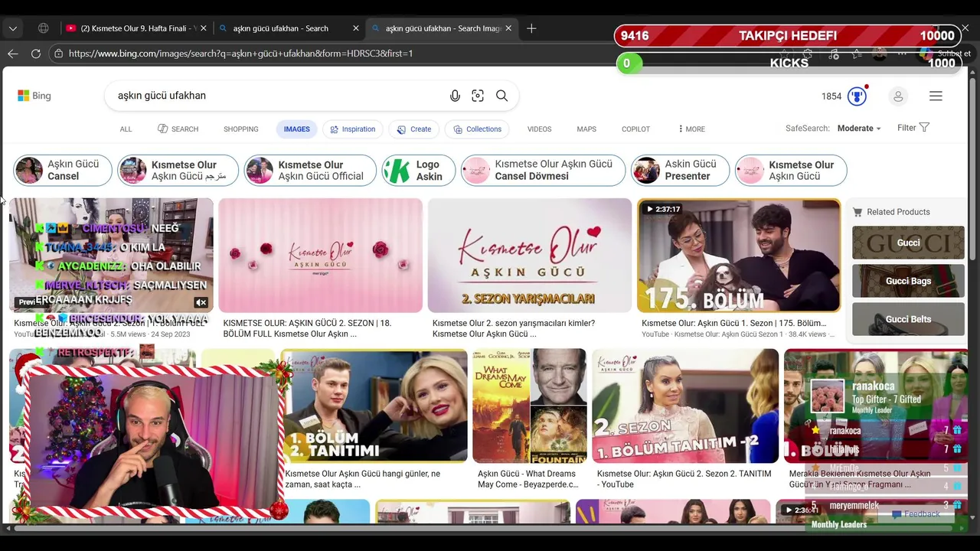Open 2. SEZON YARIŞMACILARI thumbnail
The width and height of the screenshot is (980, 551).
pos(529,255)
